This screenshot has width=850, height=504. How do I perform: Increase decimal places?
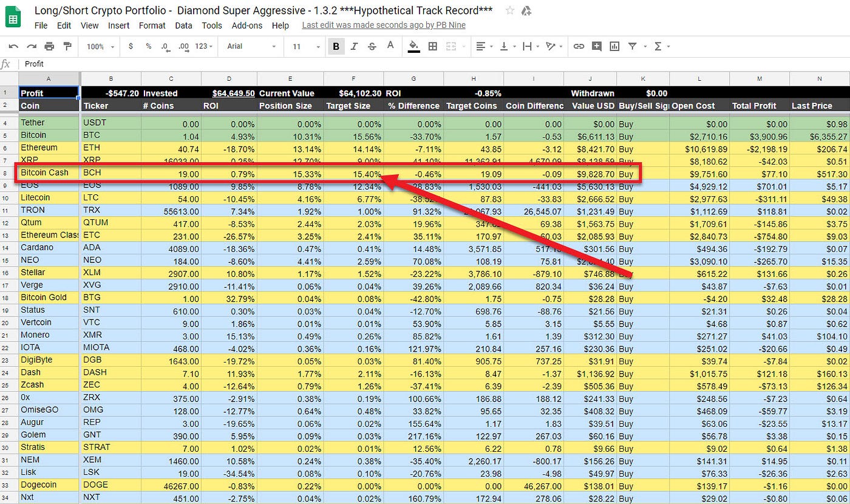click(x=184, y=46)
